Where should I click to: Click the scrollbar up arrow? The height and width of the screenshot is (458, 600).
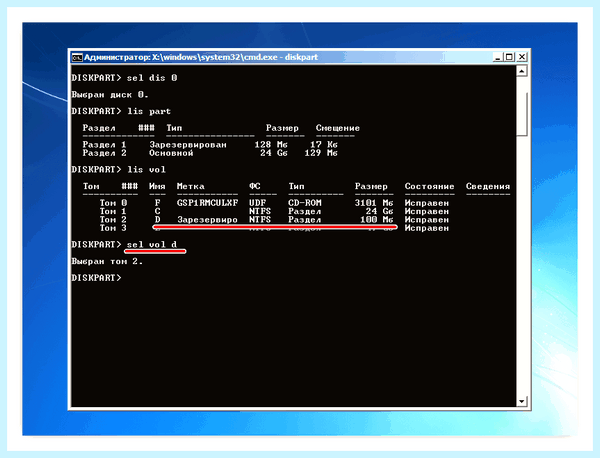pos(522,71)
